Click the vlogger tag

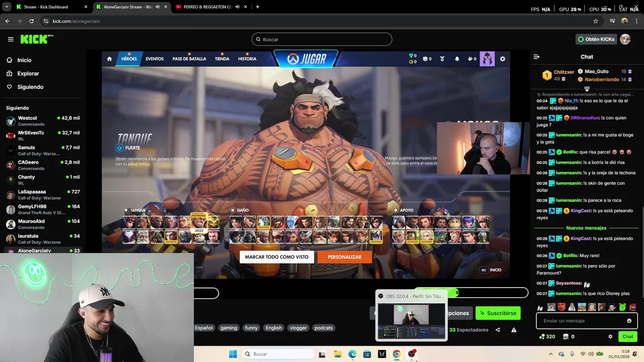coord(298,328)
